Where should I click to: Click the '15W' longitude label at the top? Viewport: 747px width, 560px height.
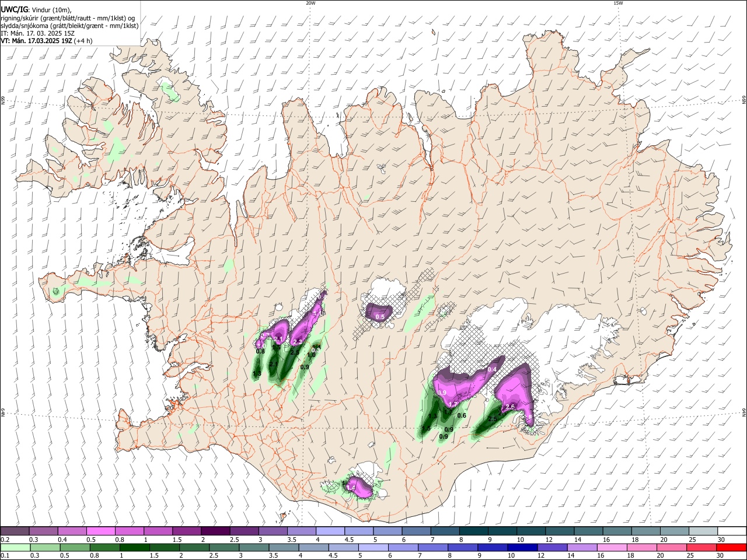pyautogui.click(x=618, y=3)
